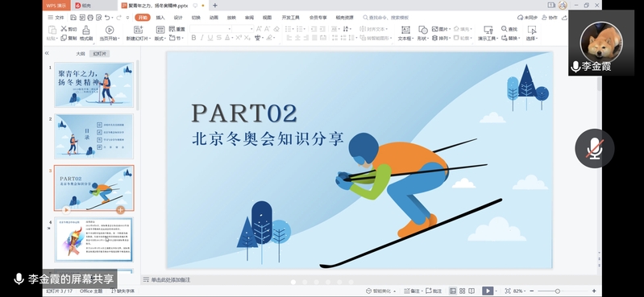Click the Find (查找) magnifier icon
This screenshot has height=297, width=644.
[x=505, y=29]
